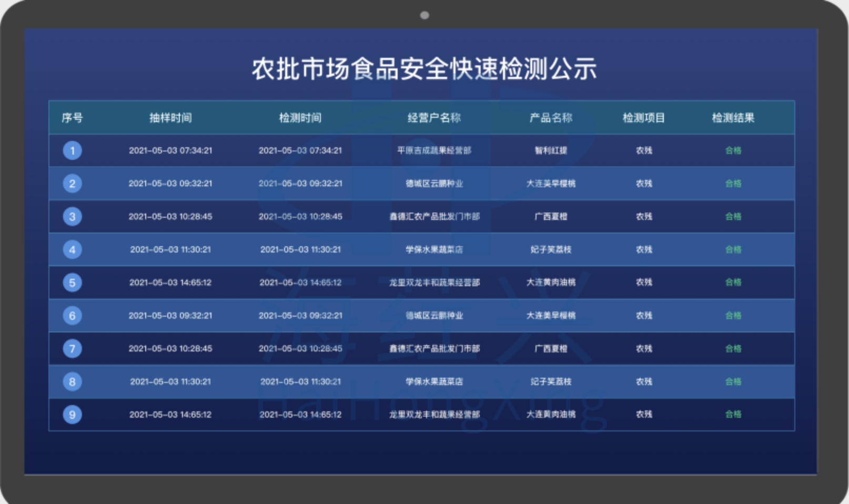Select the number 4 row badge

73,249
